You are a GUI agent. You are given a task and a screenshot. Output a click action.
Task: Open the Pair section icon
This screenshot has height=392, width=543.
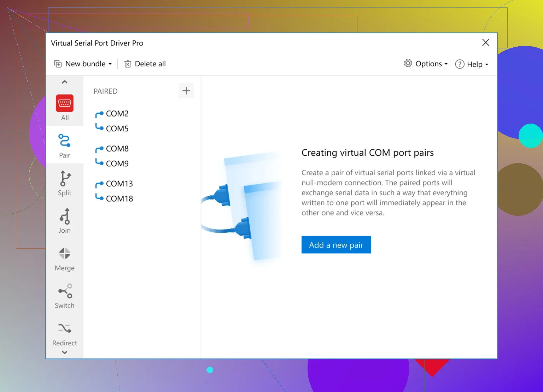click(x=65, y=141)
